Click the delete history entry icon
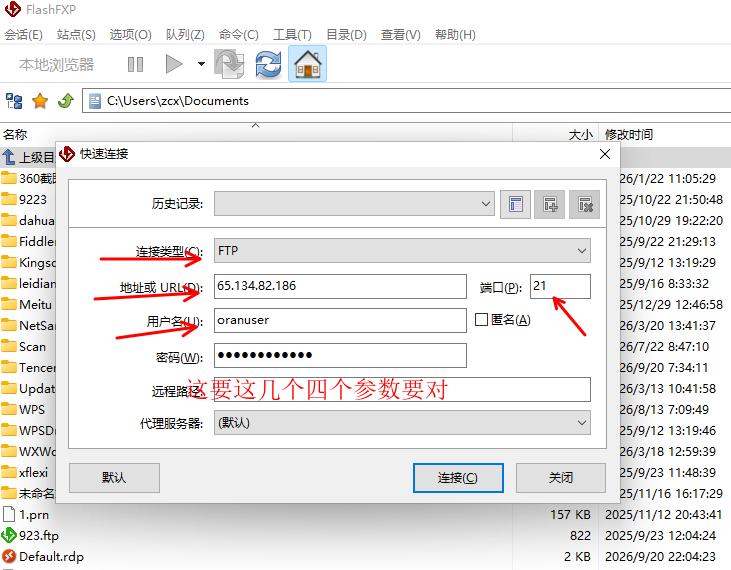 click(584, 204)
